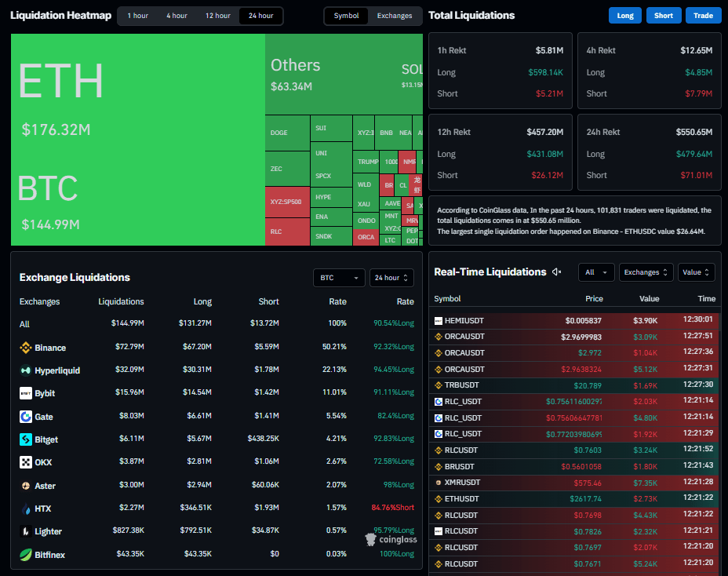
Task: Click the Bitget exchange logo
Action: pos(26,439)
